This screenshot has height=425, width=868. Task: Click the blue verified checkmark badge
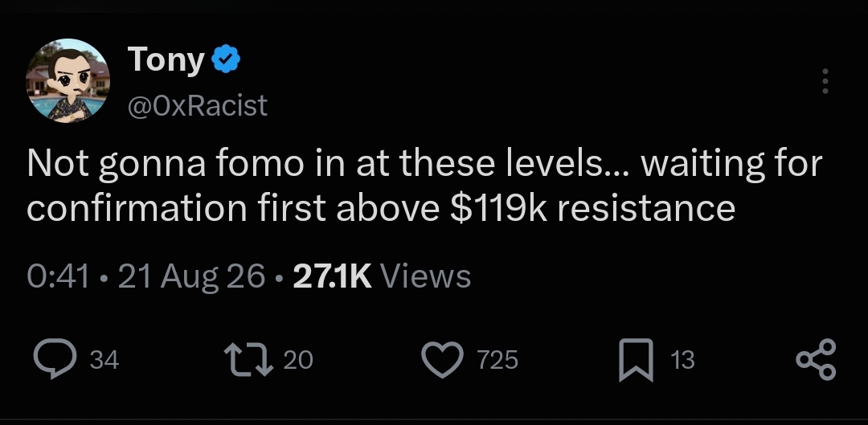point(227,59)
